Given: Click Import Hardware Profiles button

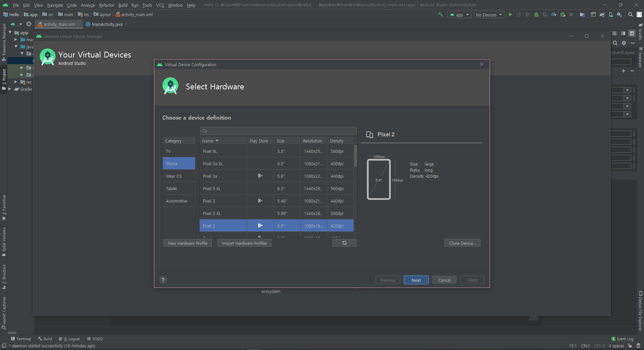Looking at the screenshot, I should pos(245,243).
